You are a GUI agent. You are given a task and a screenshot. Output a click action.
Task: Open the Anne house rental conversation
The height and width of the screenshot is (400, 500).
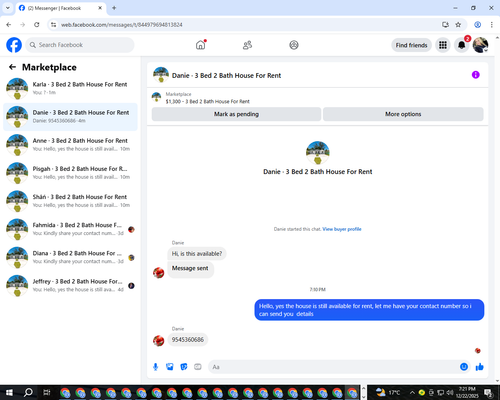(x=70, y=145)
